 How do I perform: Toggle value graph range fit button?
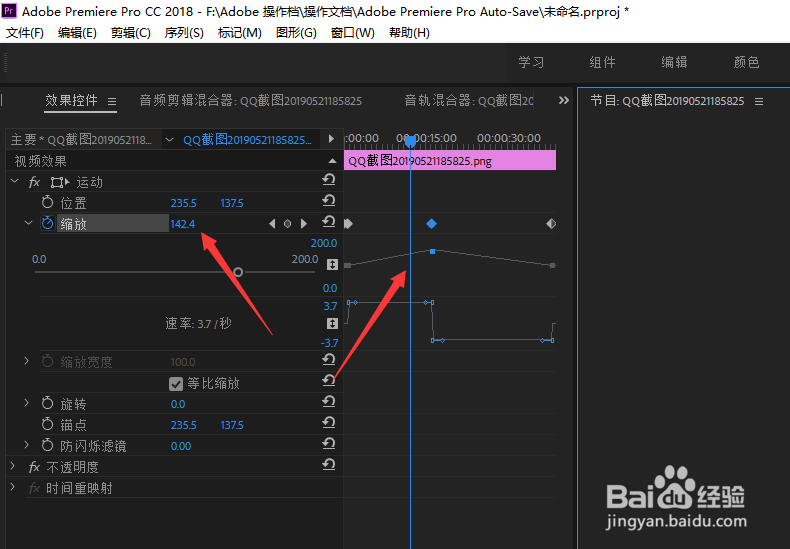(332, 264)
